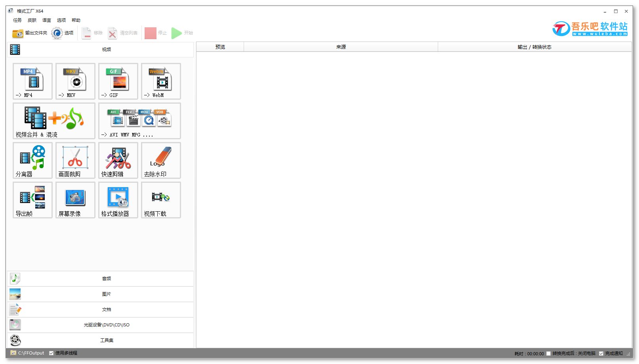Screen dimensions: 639x364
Task: Click the film strip icon in 视频 header
Action: (x=15, y=49)
